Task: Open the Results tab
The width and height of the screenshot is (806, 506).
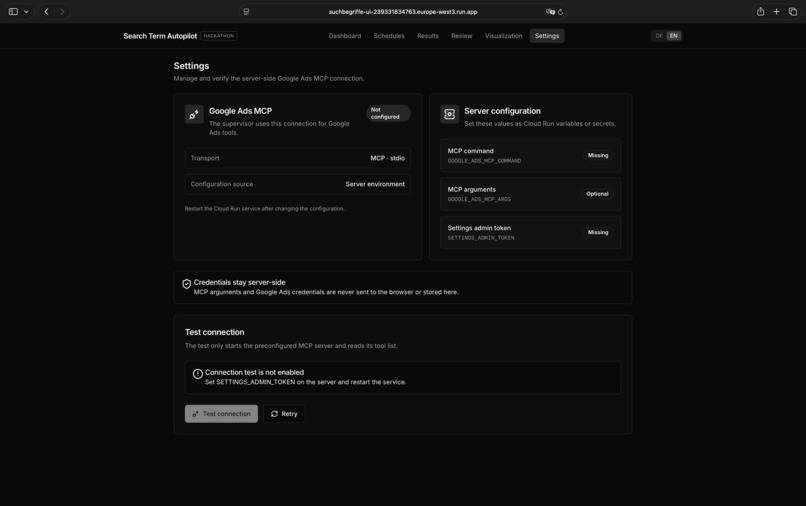Action: [428, 36]
